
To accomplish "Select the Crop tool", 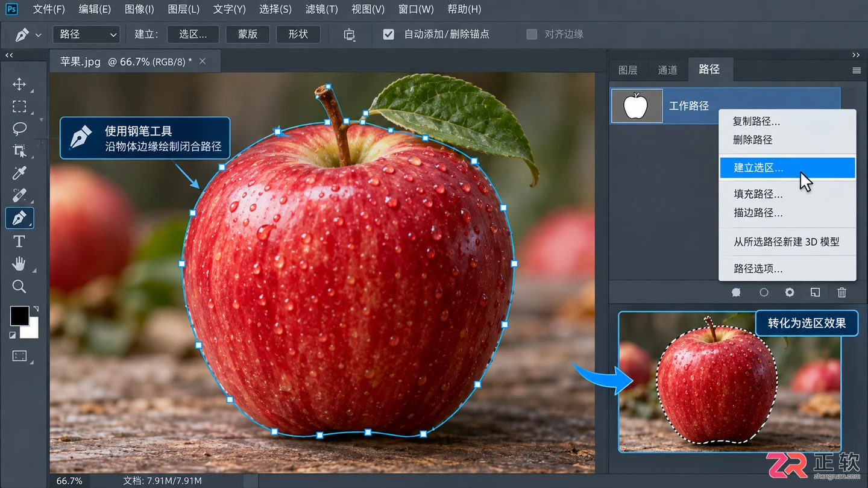I will pos(19,151).
